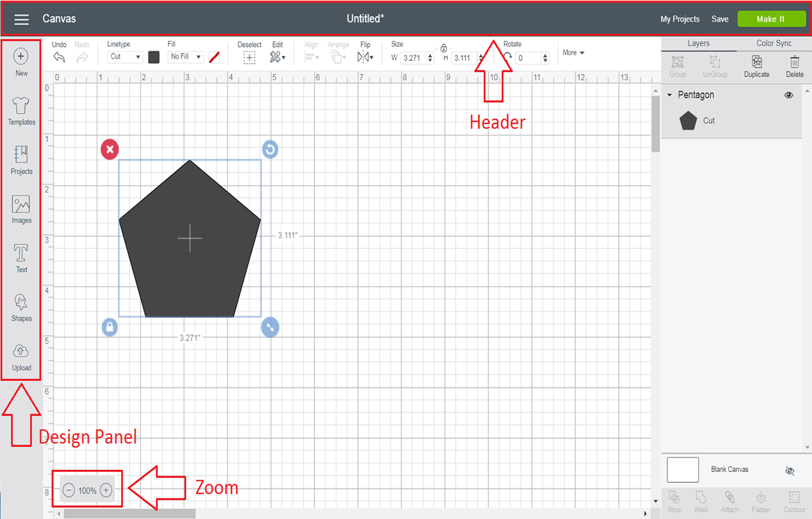Viewport: 812px width, 519px height.
Task: Toggle Blank Canvas visibility icon
Action: (x=790, y=471)
